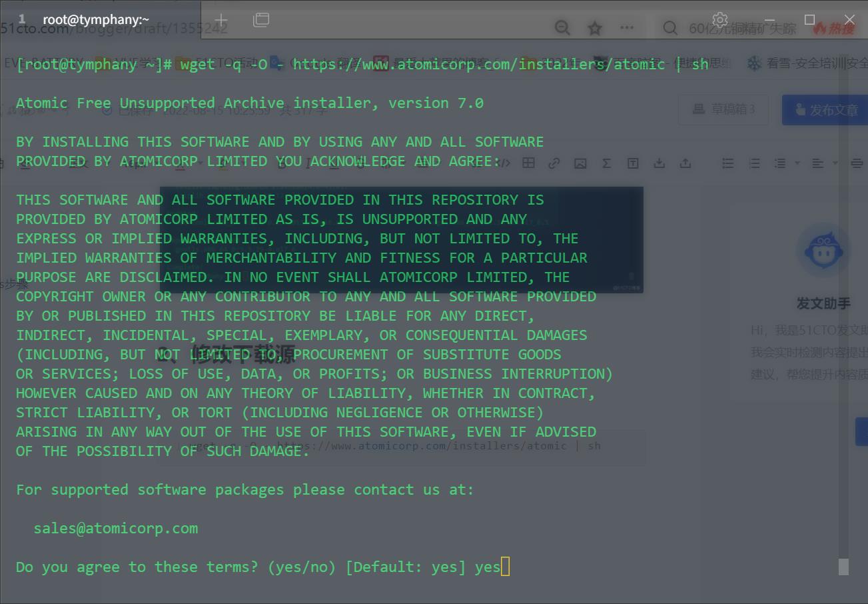Image resolution: width=868 pixels, height=604 pixels.
Task: Apply numbered list in editor toolbar
Action: tap(754, 163)
